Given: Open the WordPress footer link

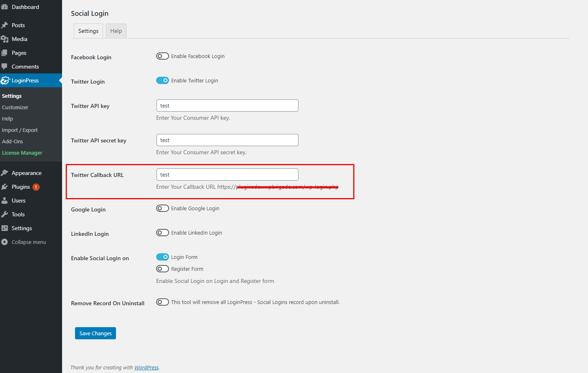Looking at the screenshot, I should tap(146, 367).
